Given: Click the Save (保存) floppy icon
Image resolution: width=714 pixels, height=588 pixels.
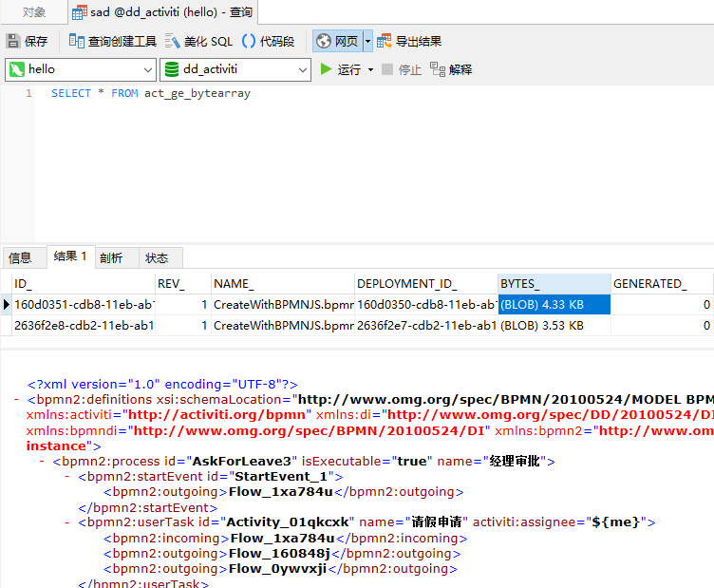Looking at the screenshot, I should coord(13,42).
